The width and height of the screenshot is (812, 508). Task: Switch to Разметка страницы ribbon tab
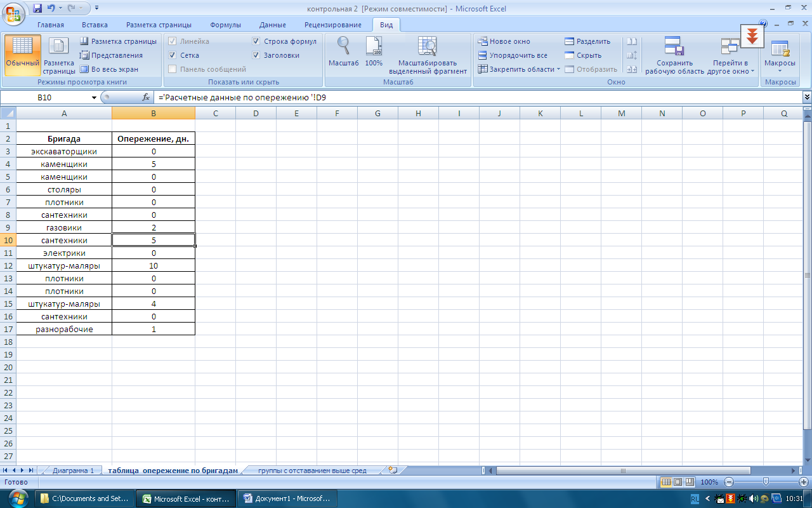pos(159,25)
